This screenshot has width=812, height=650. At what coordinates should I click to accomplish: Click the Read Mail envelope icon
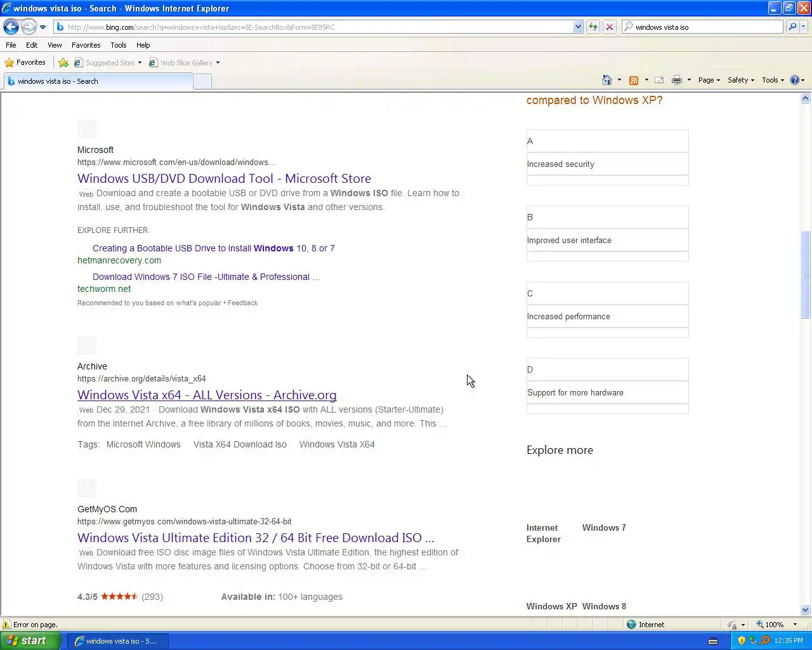659,80
